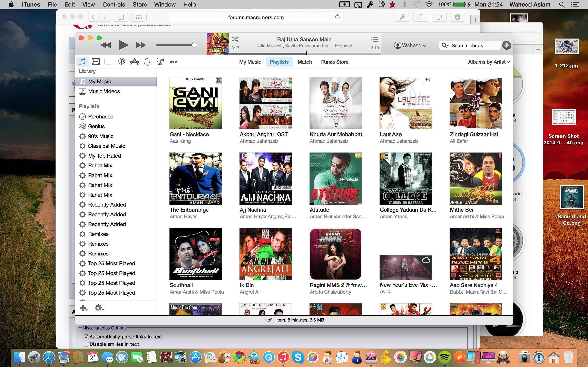Uncheck Automatically parse links in text
588x367 pixels.
tap(86, 337)
